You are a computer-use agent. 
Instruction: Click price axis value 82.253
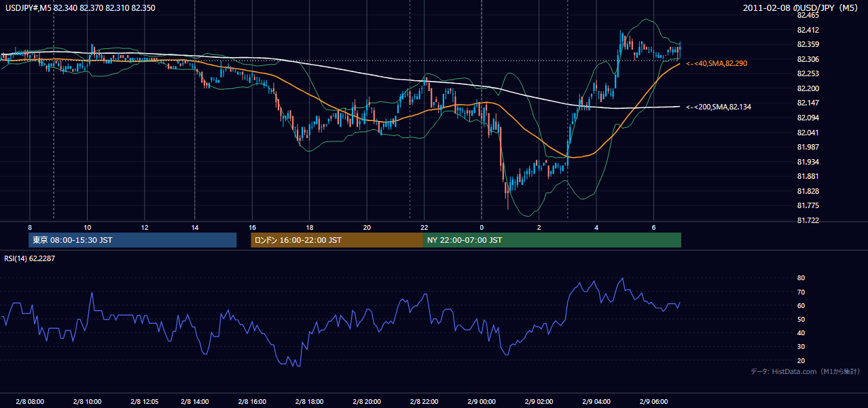pos(808,73)
